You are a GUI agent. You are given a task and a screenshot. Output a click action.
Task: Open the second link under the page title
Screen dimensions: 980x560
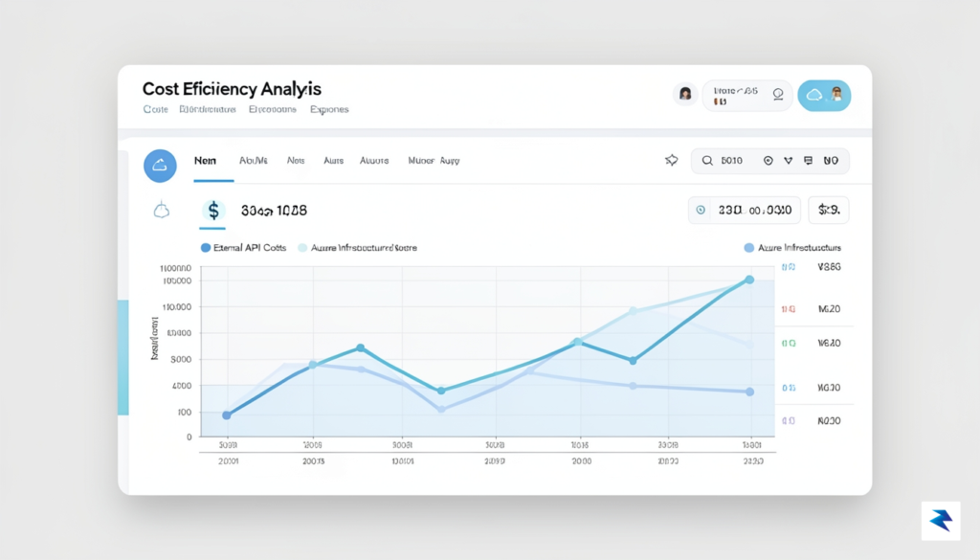click(208, 109)
